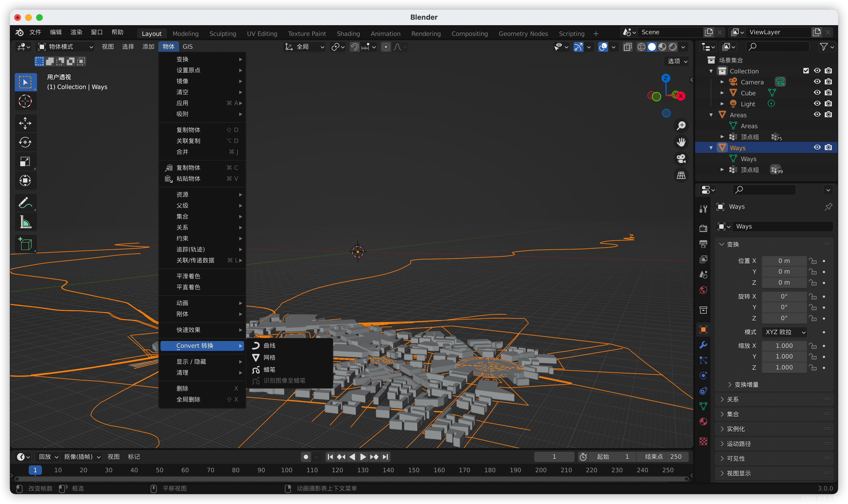The width and height of the screenshot is (848, 504).
Task: Hide the Cube object in the outliner
Action: (x=817, y=93)
